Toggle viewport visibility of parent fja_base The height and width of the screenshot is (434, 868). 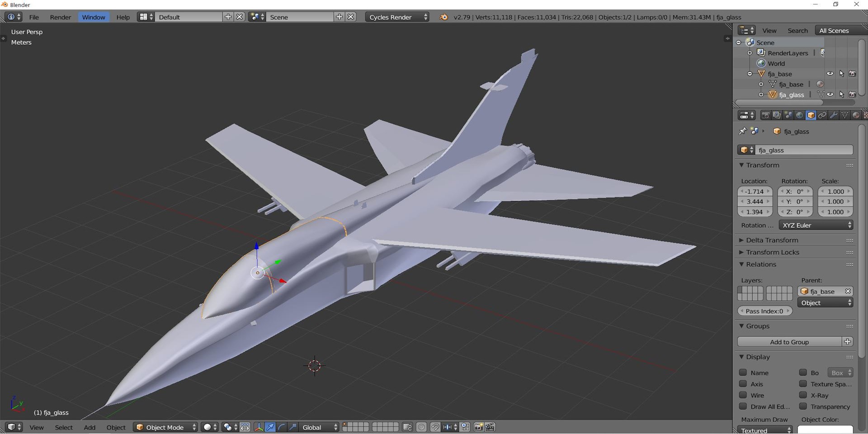point(830,74)
